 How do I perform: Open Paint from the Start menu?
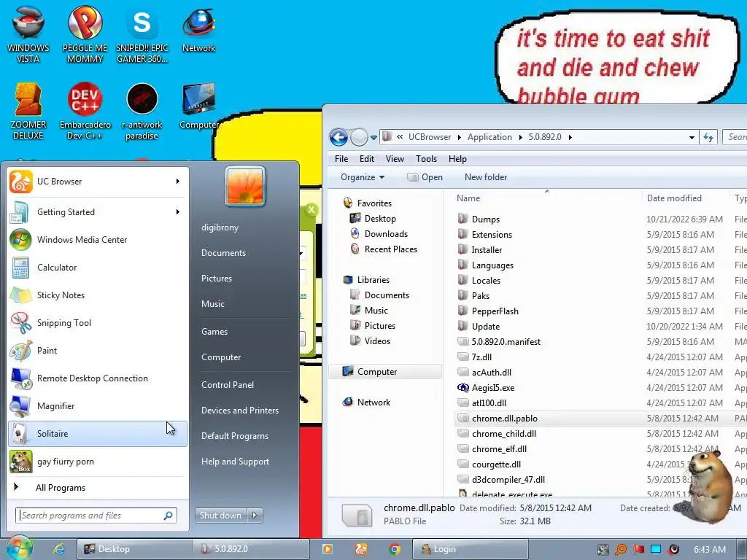coord(98,351)
